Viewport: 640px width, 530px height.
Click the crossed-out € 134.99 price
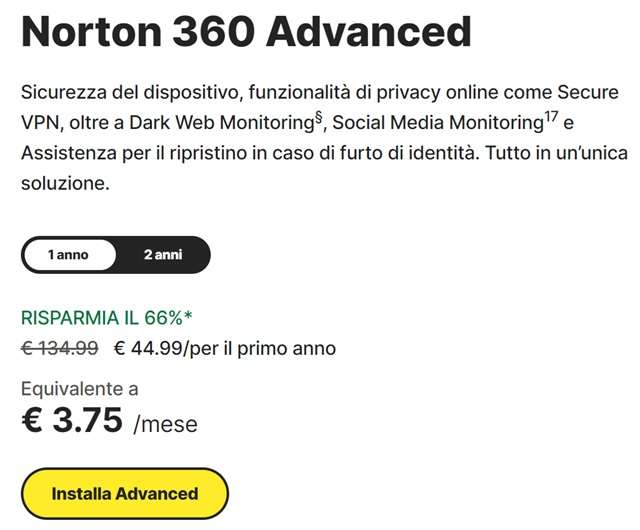tap(59, 348)
